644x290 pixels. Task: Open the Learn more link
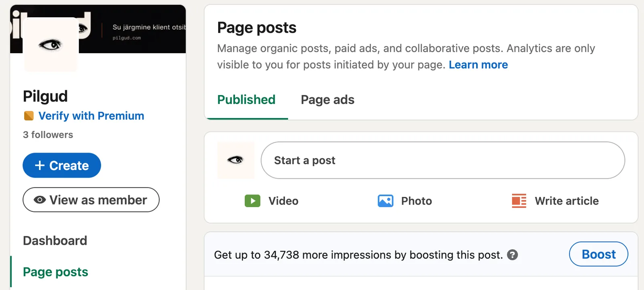click(x=478, y=65)
